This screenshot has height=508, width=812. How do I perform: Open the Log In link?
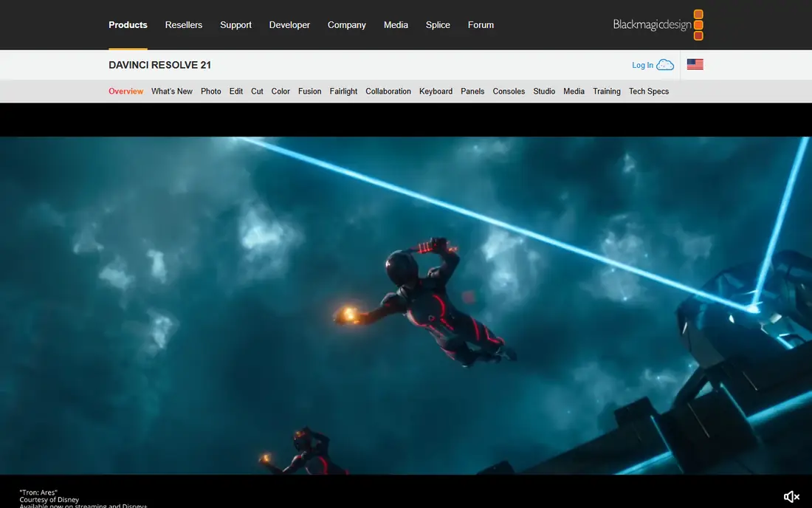[642, 65]
